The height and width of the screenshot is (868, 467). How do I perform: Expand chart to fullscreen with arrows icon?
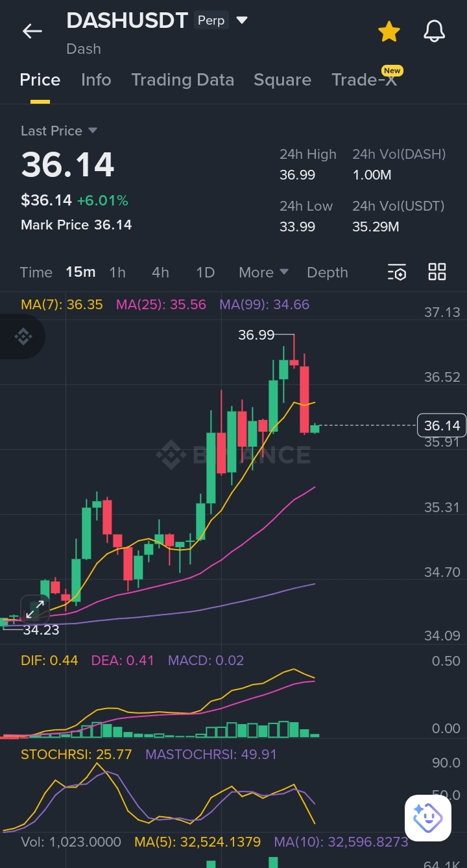35,609
